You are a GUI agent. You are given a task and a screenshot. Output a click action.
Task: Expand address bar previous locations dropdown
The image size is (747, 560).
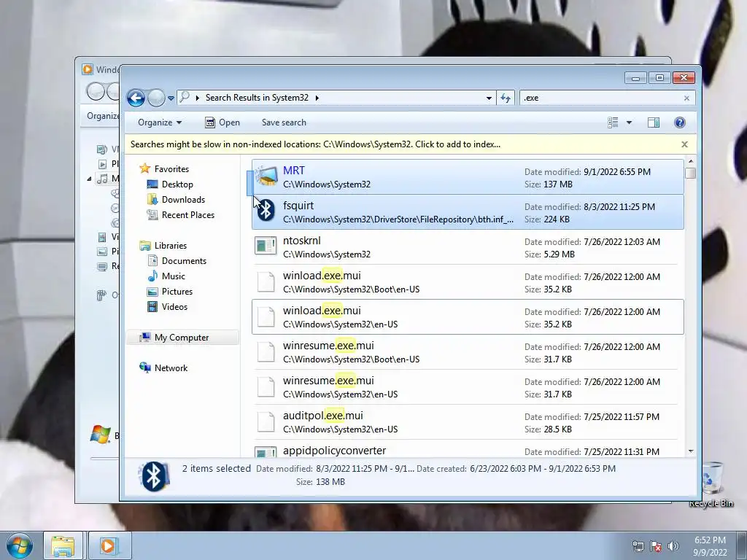point(489,98)
